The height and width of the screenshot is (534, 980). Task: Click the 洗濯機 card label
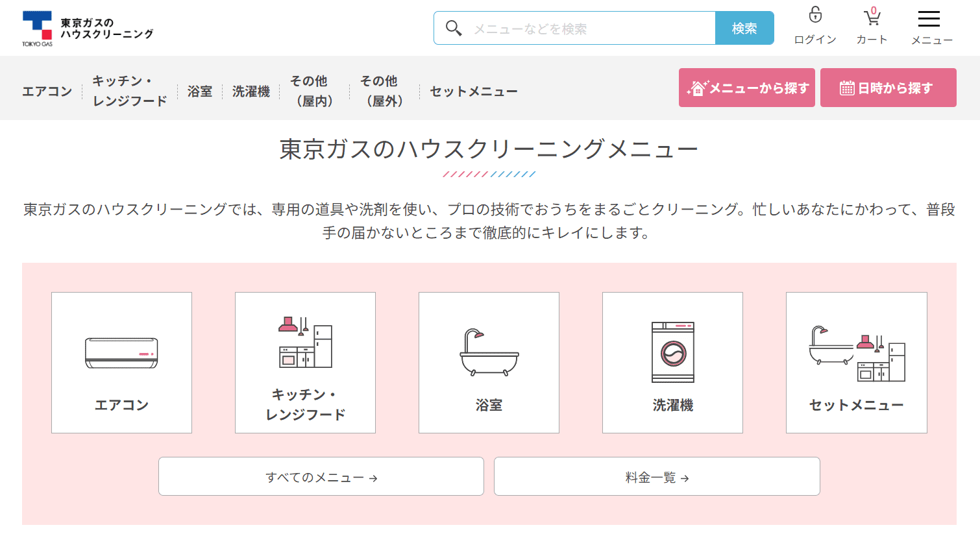673,405
